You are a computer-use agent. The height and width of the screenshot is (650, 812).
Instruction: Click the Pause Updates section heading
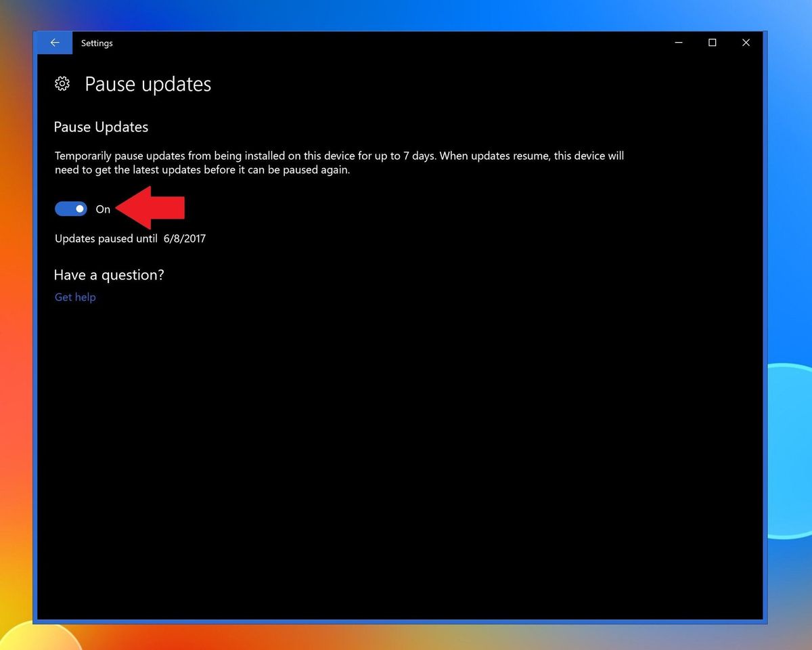click(101, 127)
